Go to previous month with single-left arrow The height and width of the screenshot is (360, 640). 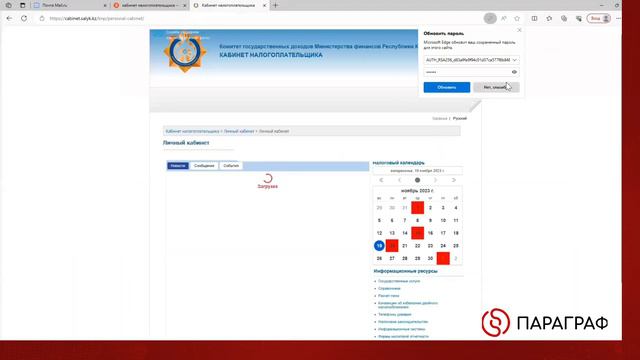(400, 180)
